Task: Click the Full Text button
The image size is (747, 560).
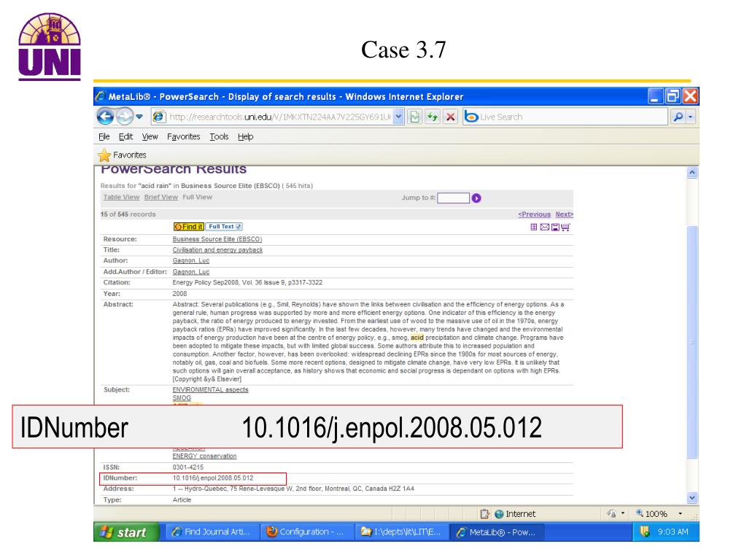Action: [225, 227]
